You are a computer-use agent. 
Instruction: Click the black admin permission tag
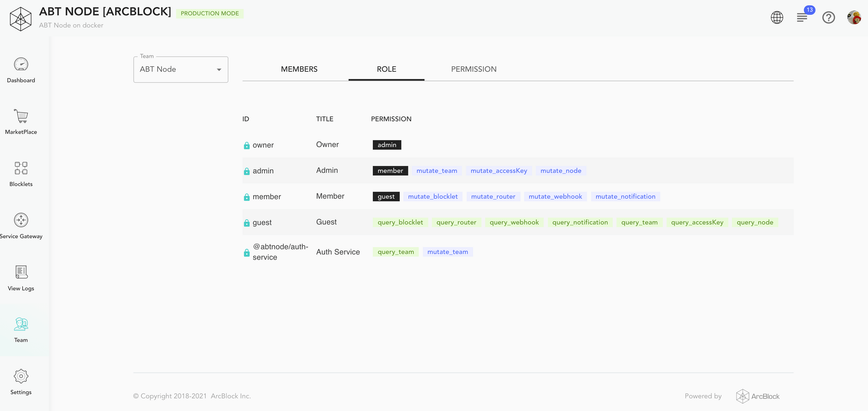[387, 145]
